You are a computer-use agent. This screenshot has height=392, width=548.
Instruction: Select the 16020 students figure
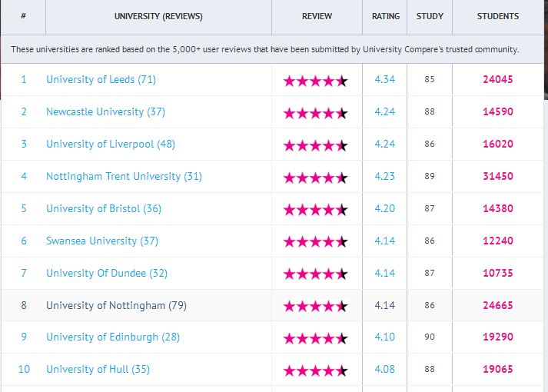tap(498, 144)
